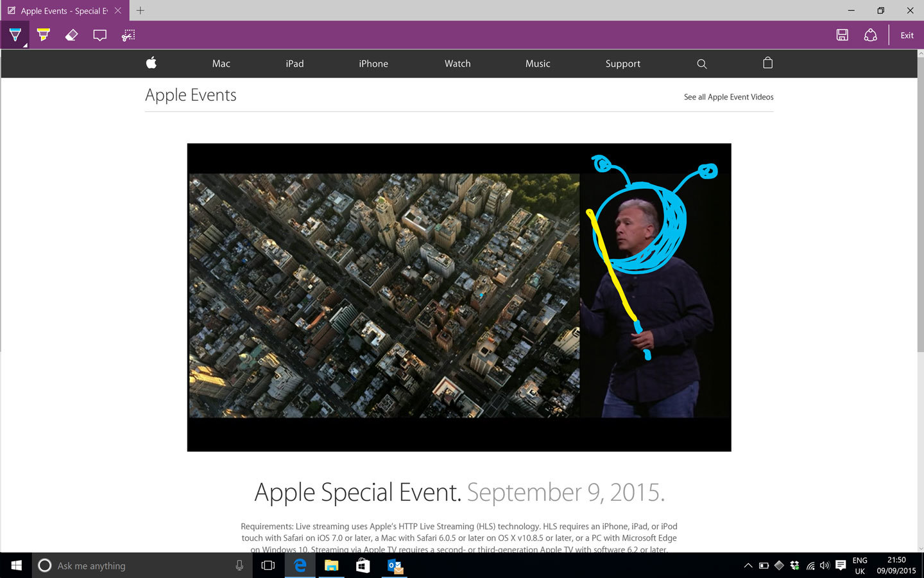
Task: Select the yellow Highlighter tool
Action: click(x=44, y=35)
